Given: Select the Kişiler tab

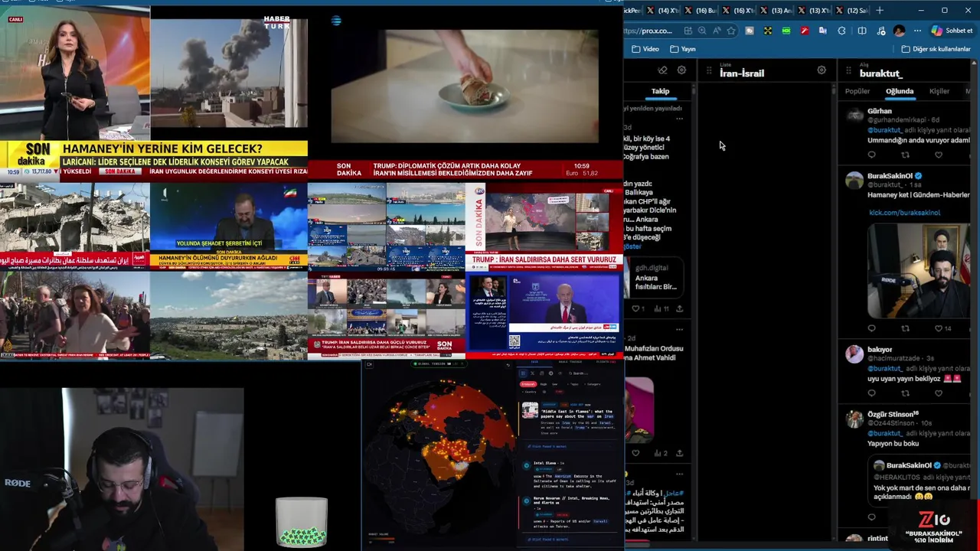Looking at the screenshot, I should coord(939,91).
